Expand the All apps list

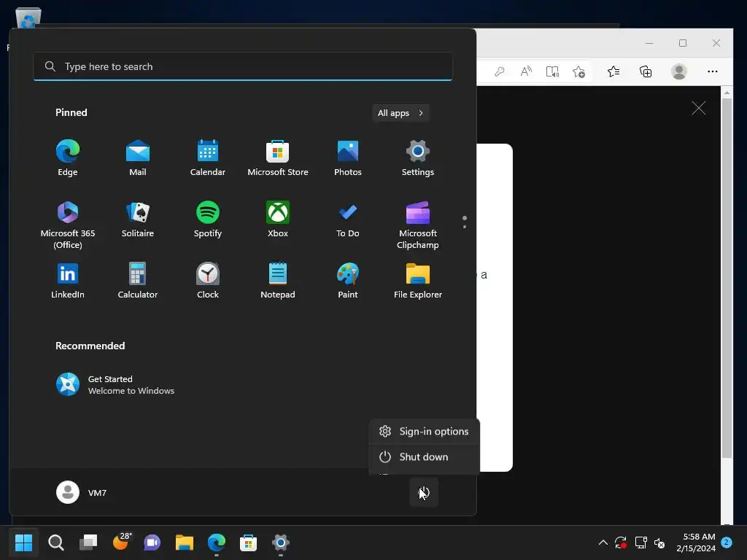coord(400,113)
